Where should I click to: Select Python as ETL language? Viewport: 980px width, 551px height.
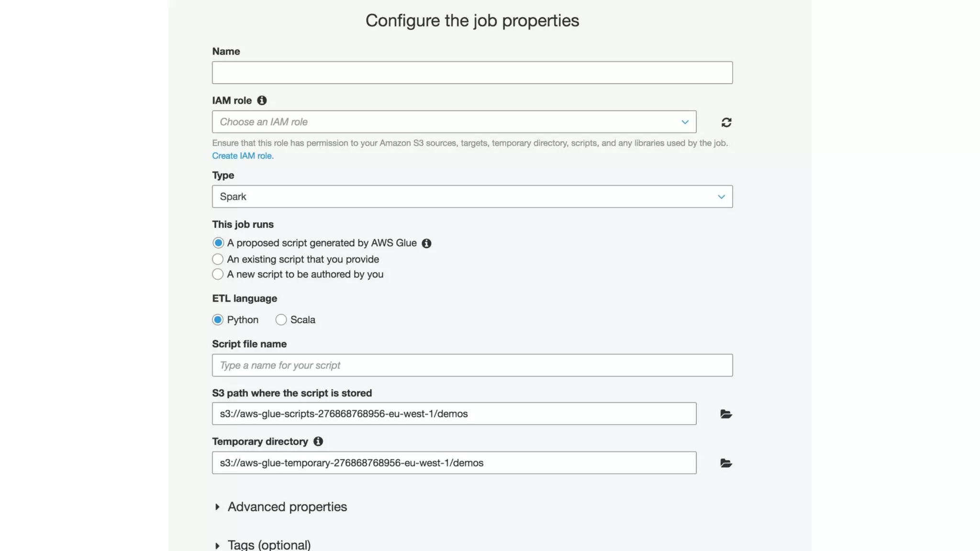pos(218,320)
